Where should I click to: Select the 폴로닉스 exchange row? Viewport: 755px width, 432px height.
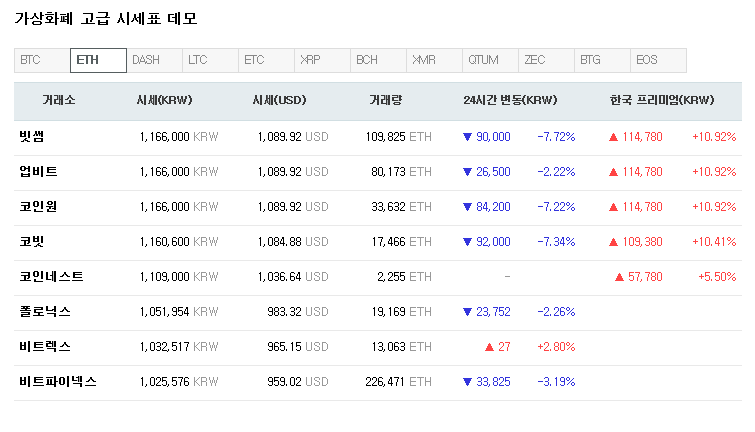[45, 312]
